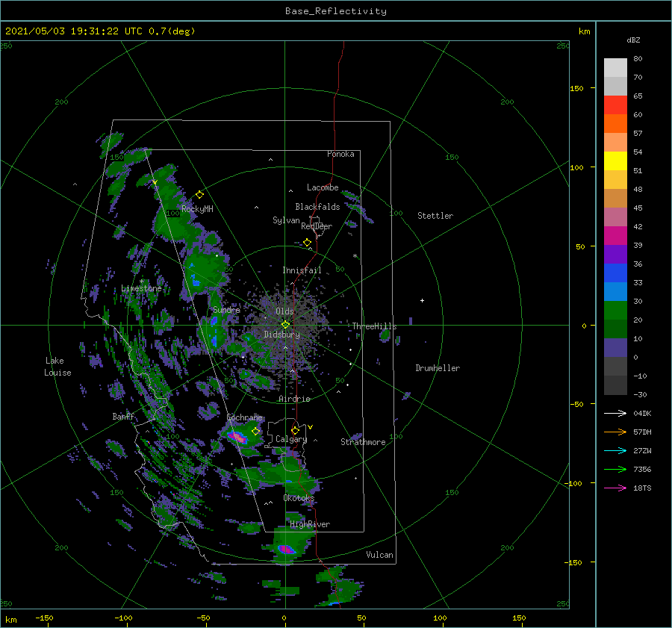Click the Stettler label

[x=435, y=216]
